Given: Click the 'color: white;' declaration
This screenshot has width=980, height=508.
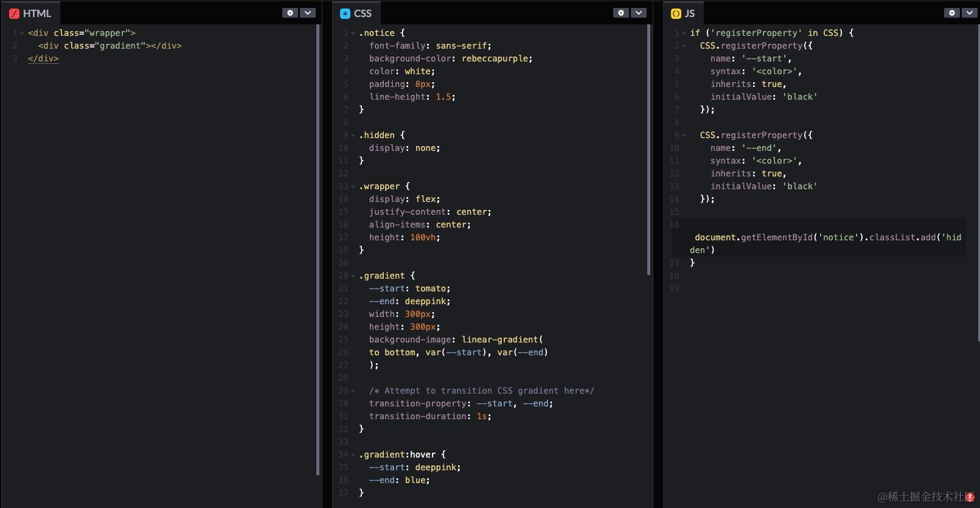Looking at the screenshot, I should pos(402,71).
